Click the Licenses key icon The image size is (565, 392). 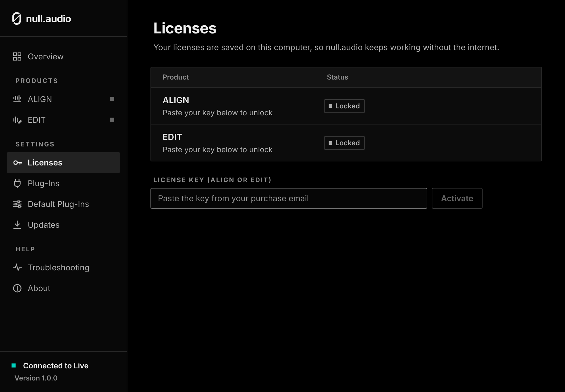18,163
